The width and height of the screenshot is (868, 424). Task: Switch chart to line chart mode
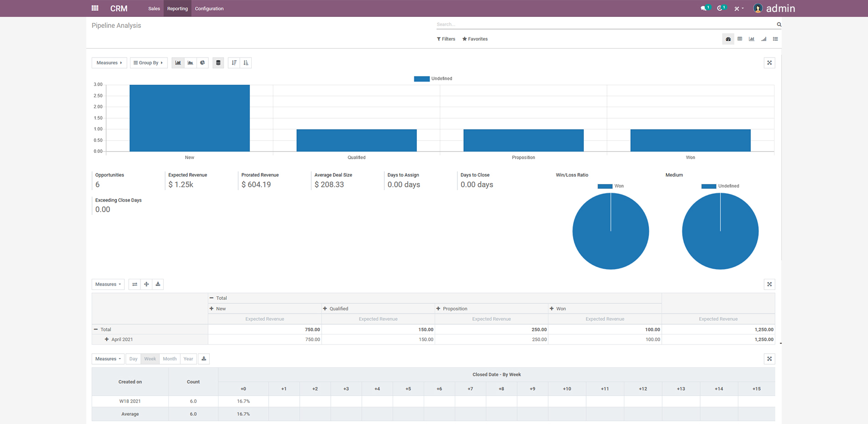tap(190, 63)
